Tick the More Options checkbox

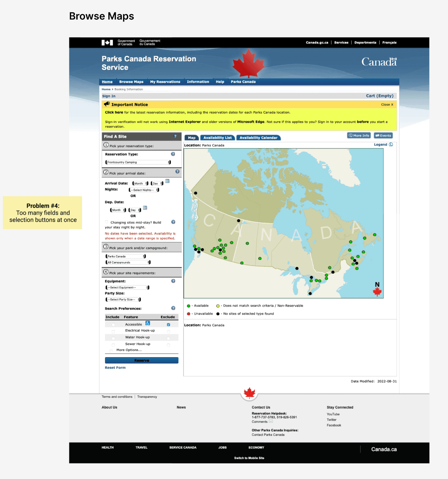111,351
